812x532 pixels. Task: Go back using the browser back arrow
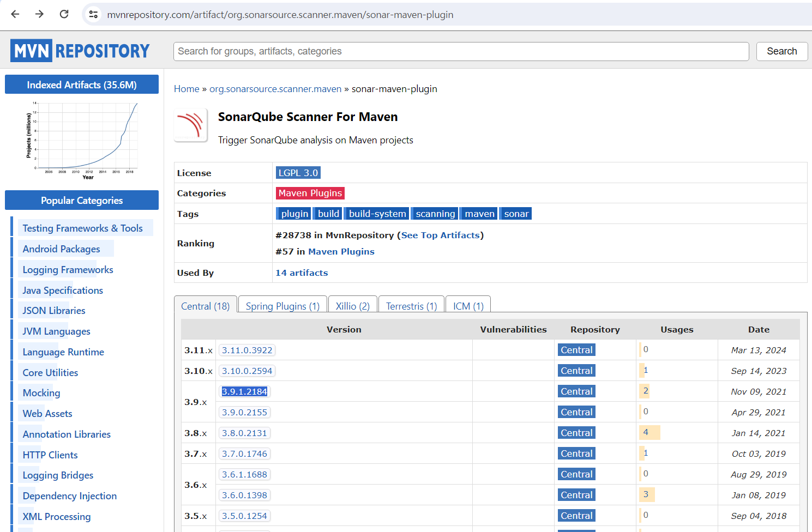15,14
